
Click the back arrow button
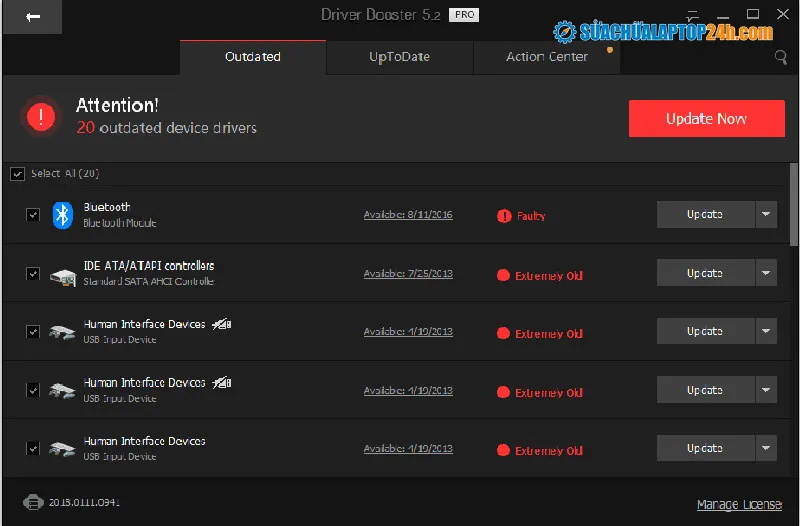32,17
